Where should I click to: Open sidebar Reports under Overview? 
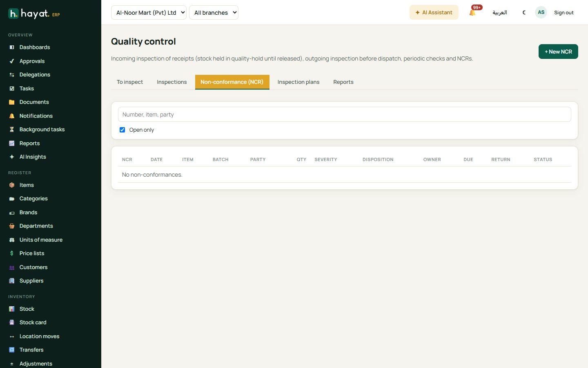tap(29, 144)
